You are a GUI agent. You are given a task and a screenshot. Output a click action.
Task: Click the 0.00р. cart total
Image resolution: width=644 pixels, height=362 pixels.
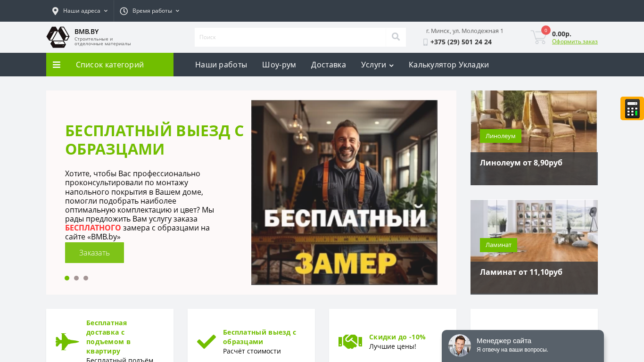click(561, 34)
